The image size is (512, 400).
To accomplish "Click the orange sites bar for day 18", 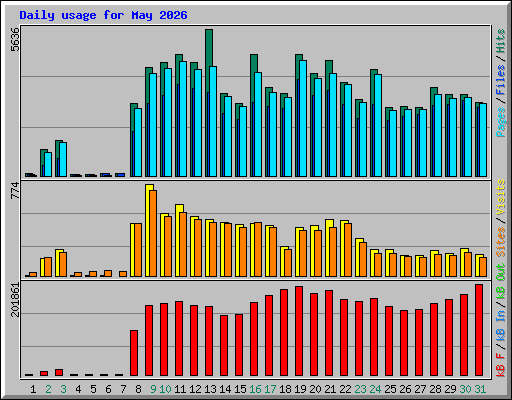I will coord(288,263).
